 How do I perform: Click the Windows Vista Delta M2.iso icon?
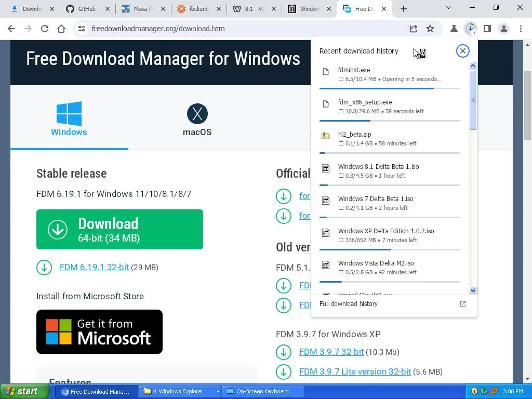coord(326,265)
